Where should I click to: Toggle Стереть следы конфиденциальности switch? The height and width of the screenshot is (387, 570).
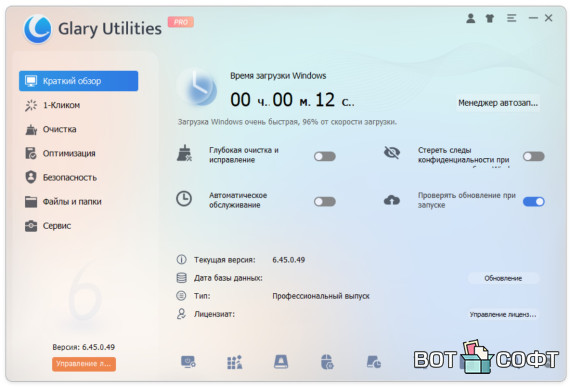coord(534,156)
